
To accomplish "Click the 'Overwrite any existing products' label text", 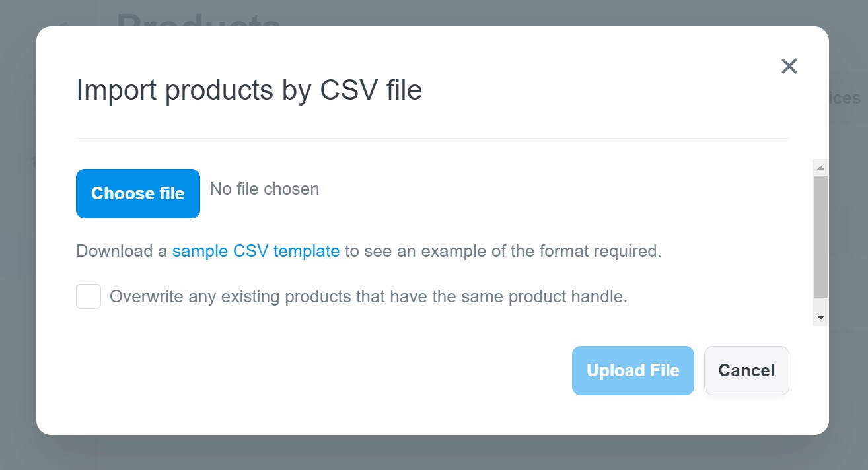I will [369, 296].
